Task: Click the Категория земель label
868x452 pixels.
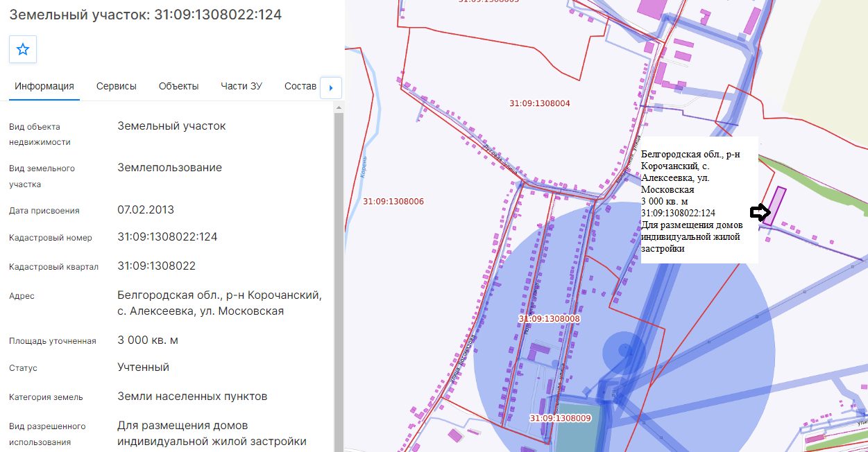Action: click(46, 397)
